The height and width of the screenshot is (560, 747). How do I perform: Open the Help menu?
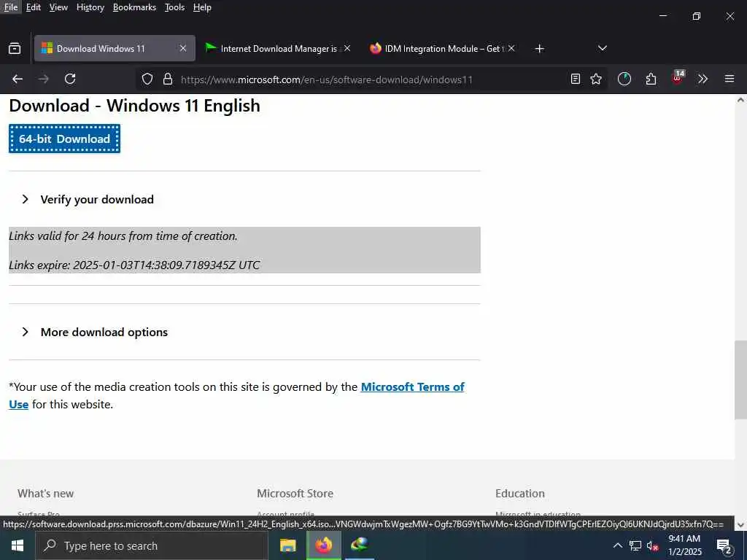[202, 7]
